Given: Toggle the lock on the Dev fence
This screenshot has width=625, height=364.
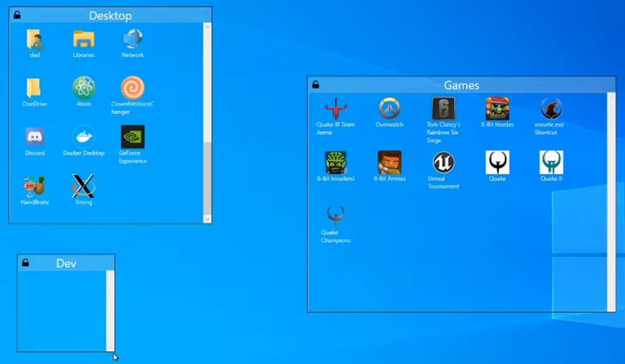Looking at the screenshot, I should [26, 262].
